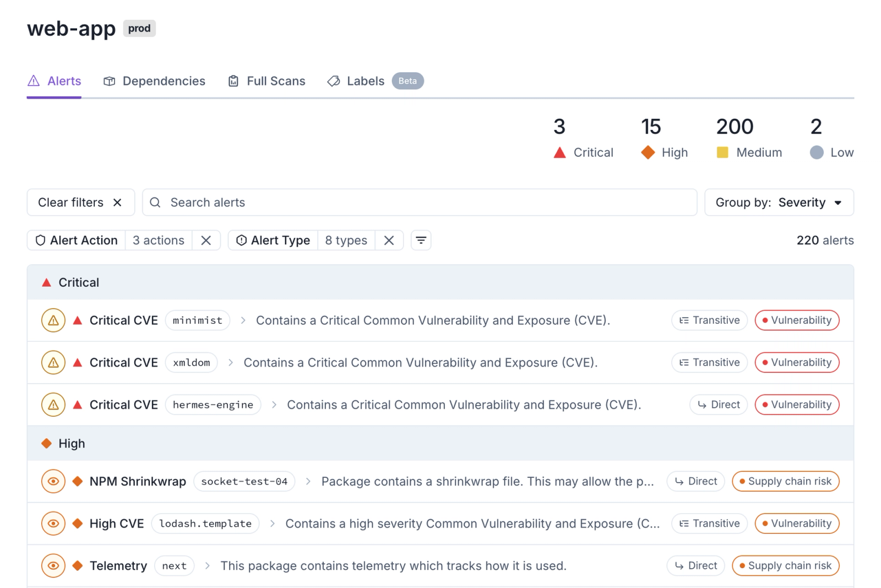Click eye monitor icon on lodash.template alert
Viewport: 881px width, 588px height.
(53, 524)
